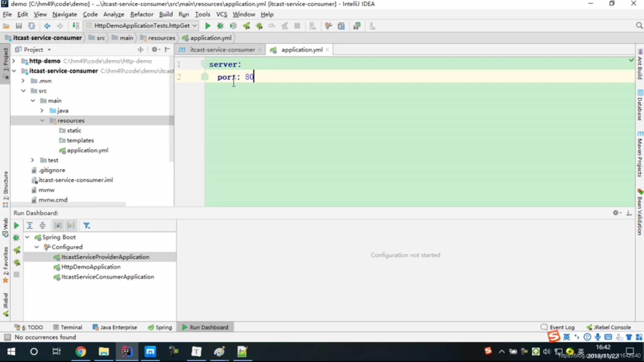The width and height of the screenshot is (644, 362).
Task: Collapse the resources folder
Action: 42,120
